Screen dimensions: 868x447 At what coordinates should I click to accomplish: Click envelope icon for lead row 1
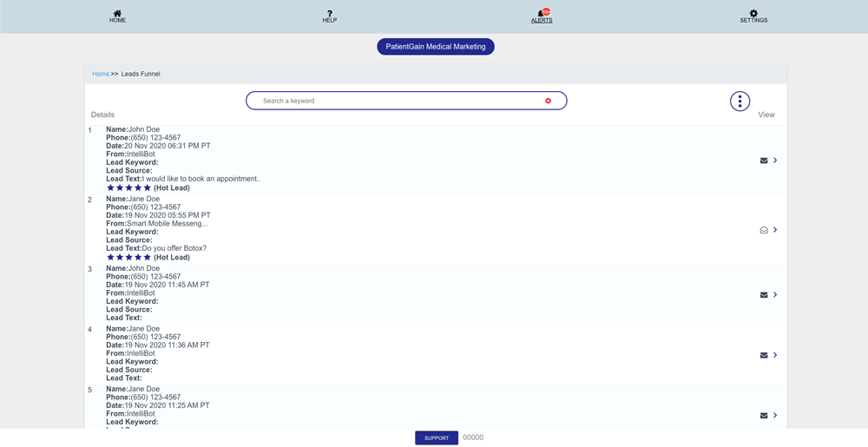point(764,161)
